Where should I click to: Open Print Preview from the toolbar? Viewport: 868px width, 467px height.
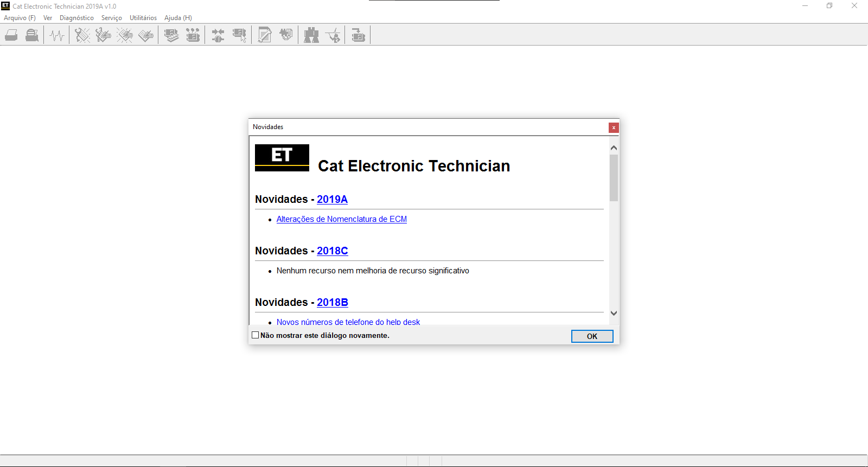tap(32, 36)
